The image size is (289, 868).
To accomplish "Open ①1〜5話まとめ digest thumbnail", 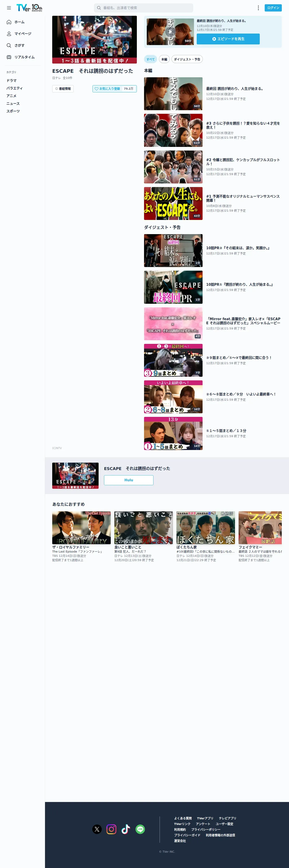I will point(173,433).
